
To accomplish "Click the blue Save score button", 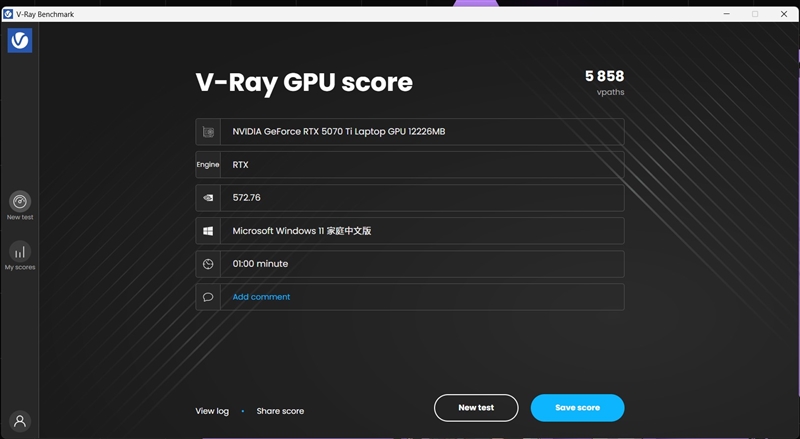I will 578,408.
